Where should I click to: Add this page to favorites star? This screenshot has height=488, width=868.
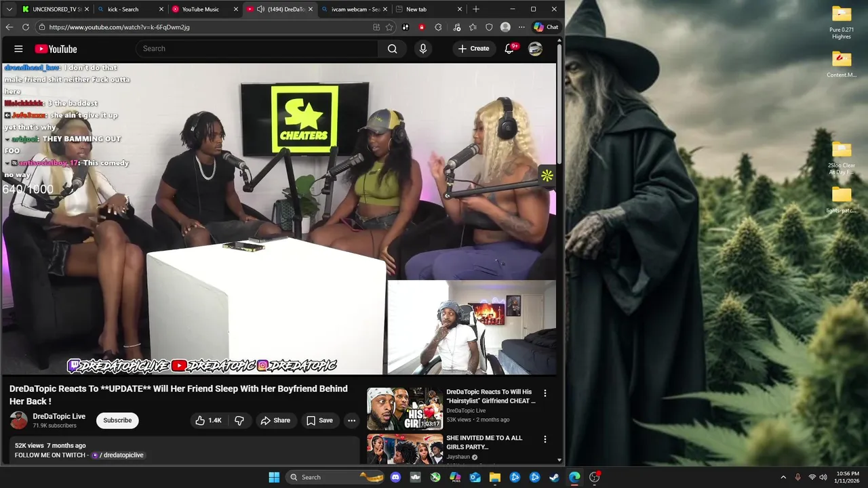pos(389,27)
